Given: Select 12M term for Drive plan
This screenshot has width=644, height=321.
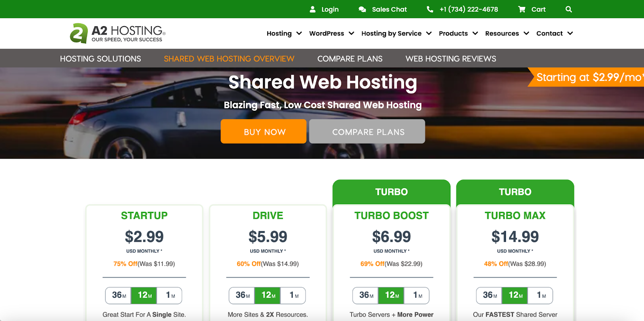Looking at the screenshot, I should 268,295.
